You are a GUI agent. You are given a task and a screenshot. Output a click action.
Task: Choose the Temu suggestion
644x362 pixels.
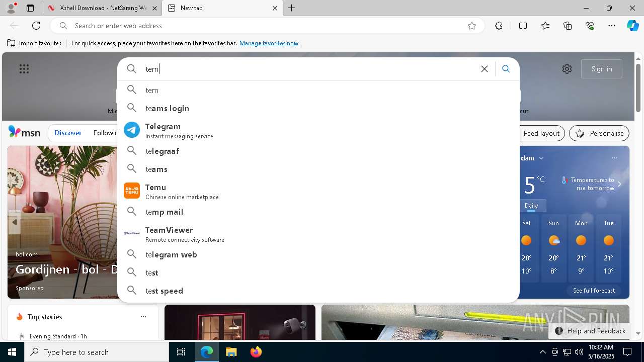point(318,191)
